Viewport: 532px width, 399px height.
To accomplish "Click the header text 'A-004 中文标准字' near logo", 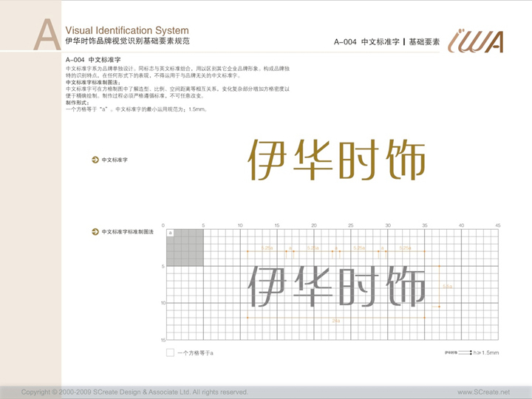I will click(366, 41).
